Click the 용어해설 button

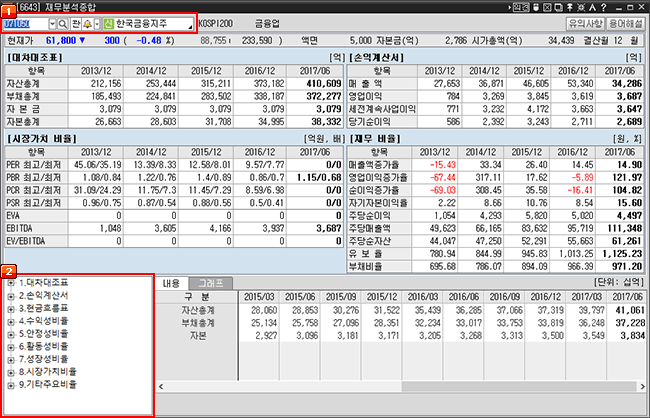(626, 22)
